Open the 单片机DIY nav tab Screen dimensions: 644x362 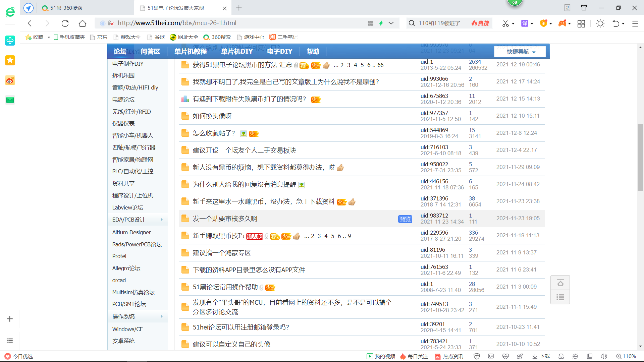tap(237, 51)
